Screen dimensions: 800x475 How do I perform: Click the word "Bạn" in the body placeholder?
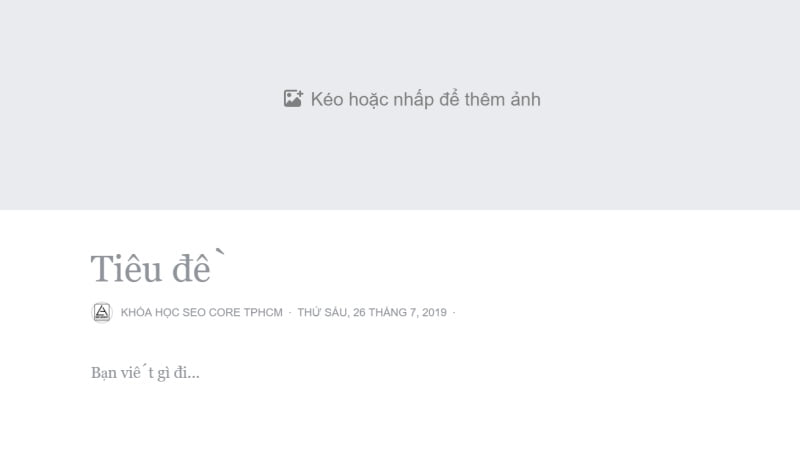click(104, 373)
